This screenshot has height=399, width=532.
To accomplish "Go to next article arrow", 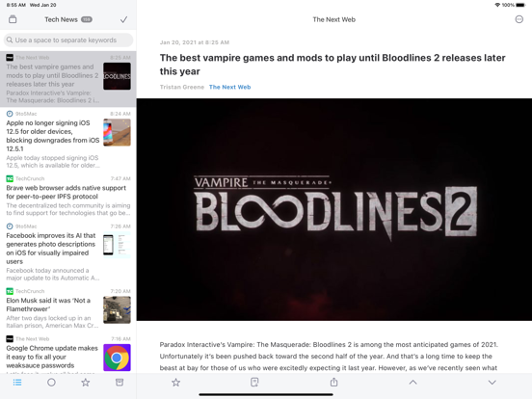I will click(492, 383).
